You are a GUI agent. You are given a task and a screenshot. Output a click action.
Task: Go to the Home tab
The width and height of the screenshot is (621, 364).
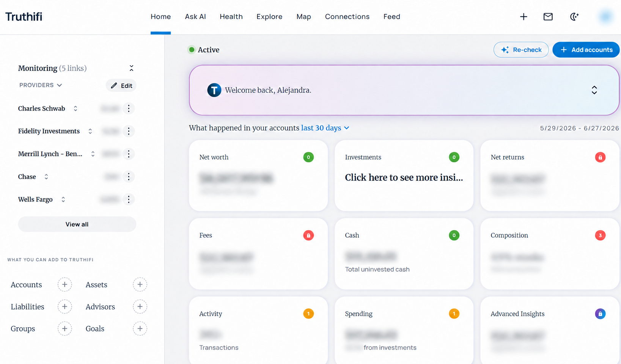(161, 17)
